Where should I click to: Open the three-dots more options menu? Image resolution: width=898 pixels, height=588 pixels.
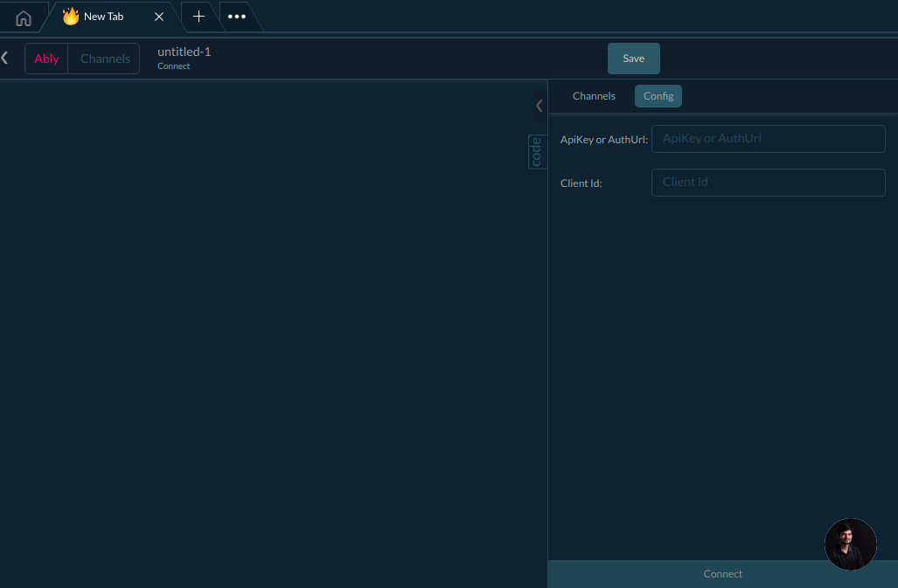point(236,17)
